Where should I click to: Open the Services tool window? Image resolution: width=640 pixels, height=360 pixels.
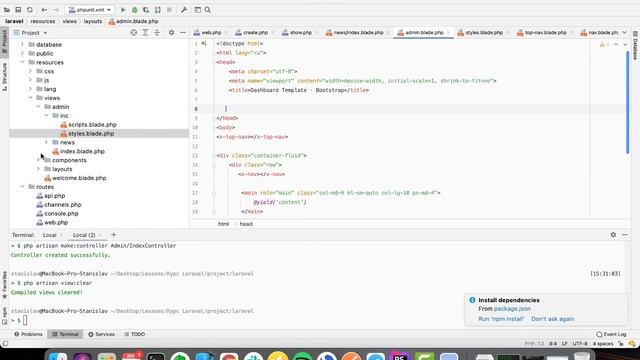pyautogui.click(x=101, y=334)
